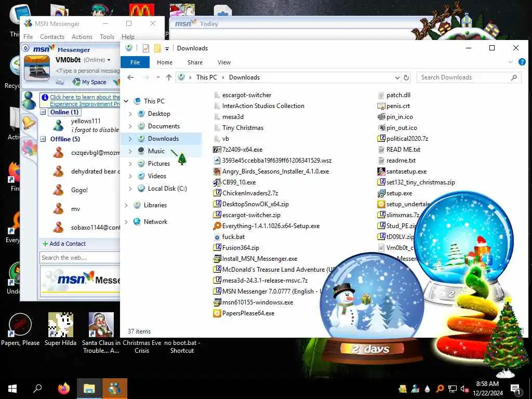
Task: Expand the Desktop tree node
Action: tap(130, 114)
